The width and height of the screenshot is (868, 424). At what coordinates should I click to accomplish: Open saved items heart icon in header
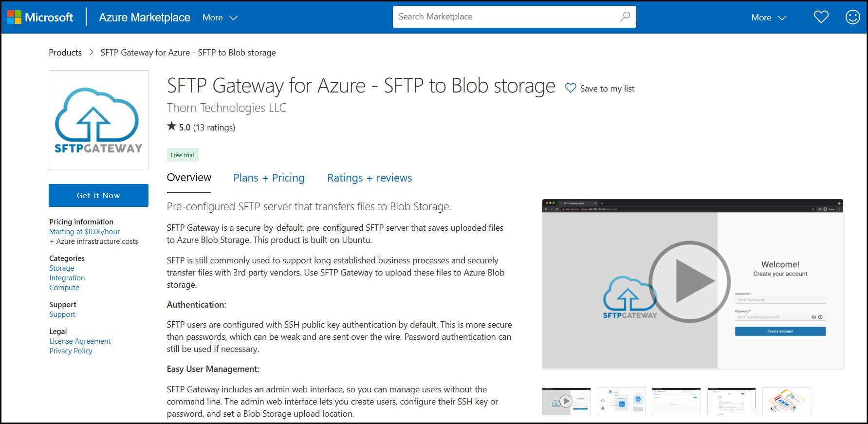pos(821,17)
